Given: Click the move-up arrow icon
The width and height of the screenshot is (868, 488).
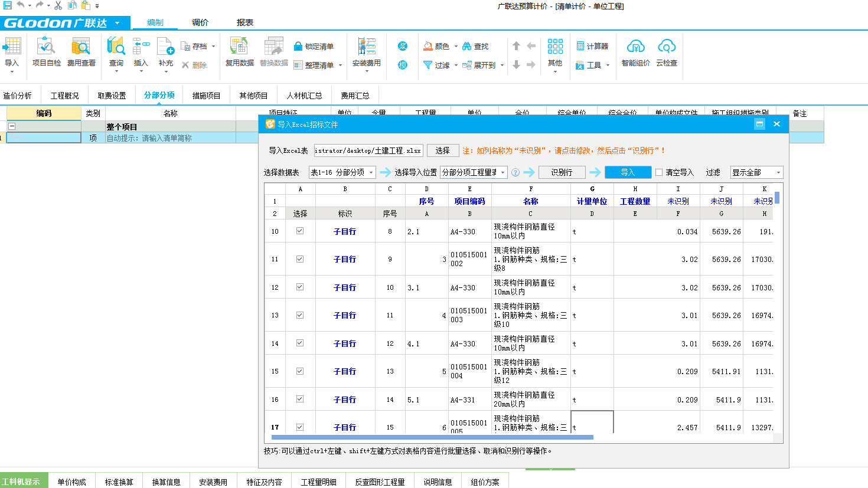Looking at the screenshot, I should click(517, 46).
